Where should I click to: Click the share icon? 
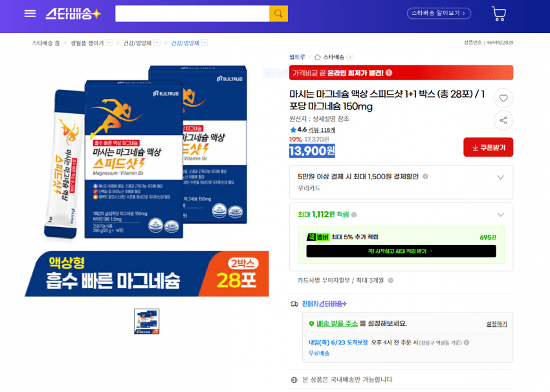tap(503, 120)
